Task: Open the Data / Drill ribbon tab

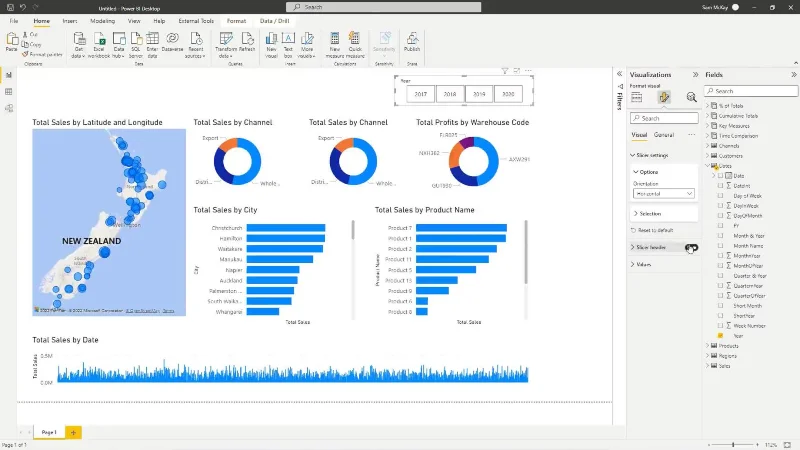Action: [x=274, y=21]
